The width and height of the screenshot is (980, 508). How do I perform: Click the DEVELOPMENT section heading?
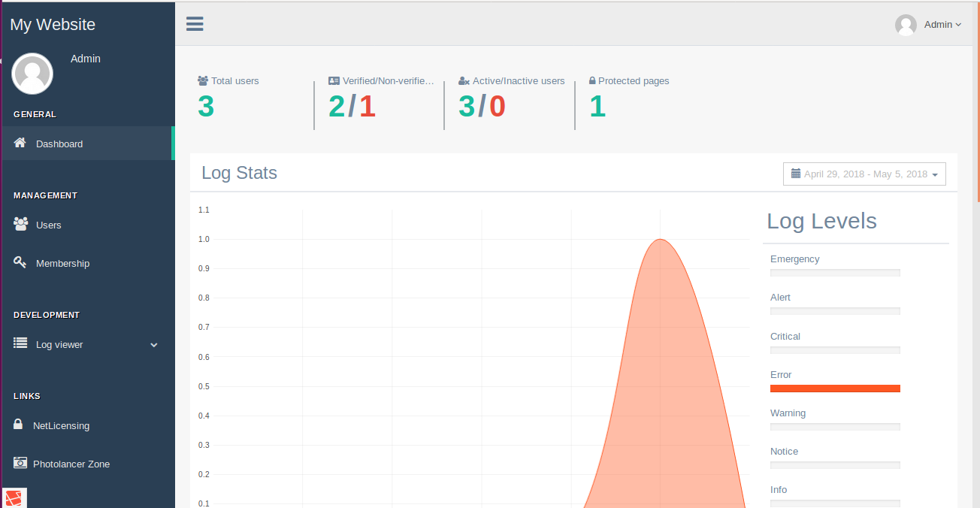tap(47, 315)
